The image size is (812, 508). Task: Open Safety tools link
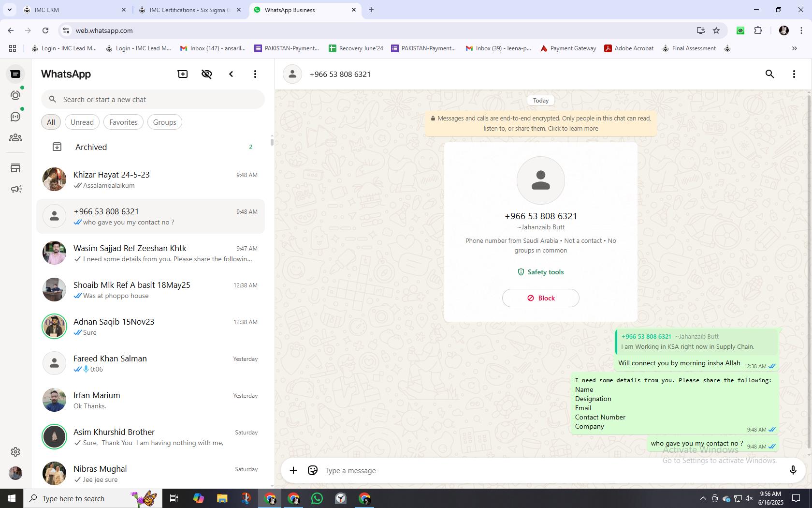pyautogui.click(x=541, y=272)
